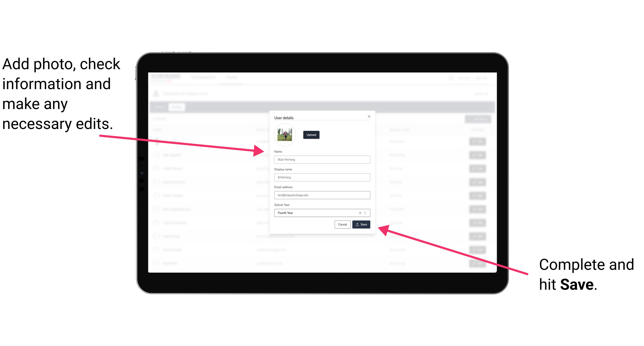Click the Display name input field
Screen dimensions: 644x346
pos(322,177)
